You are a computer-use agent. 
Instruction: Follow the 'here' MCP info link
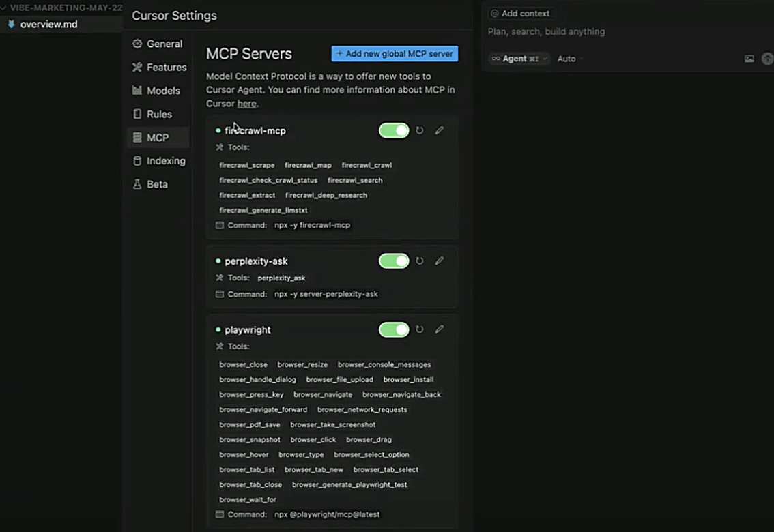(246, 104)
